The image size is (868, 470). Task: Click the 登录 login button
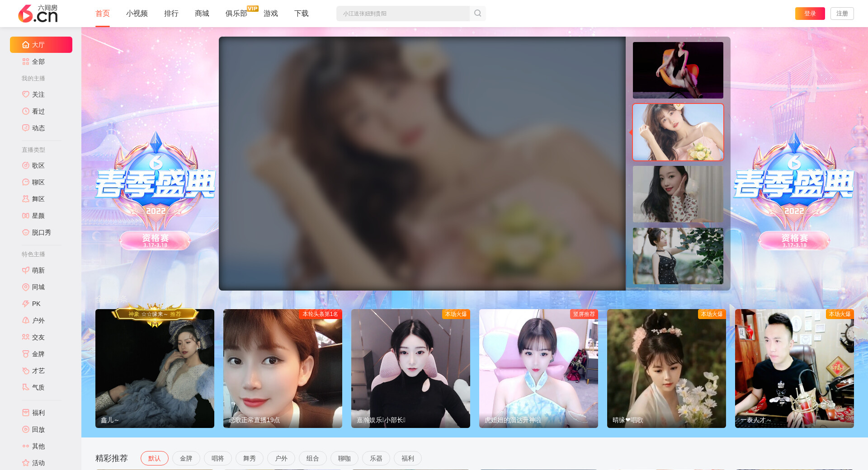pyautogui.click(x=810, y=14)
